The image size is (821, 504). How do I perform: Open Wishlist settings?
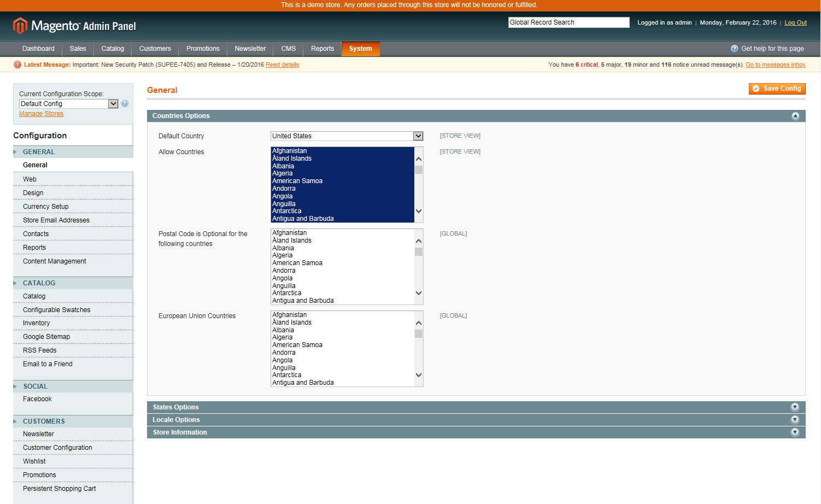point(73,461)
